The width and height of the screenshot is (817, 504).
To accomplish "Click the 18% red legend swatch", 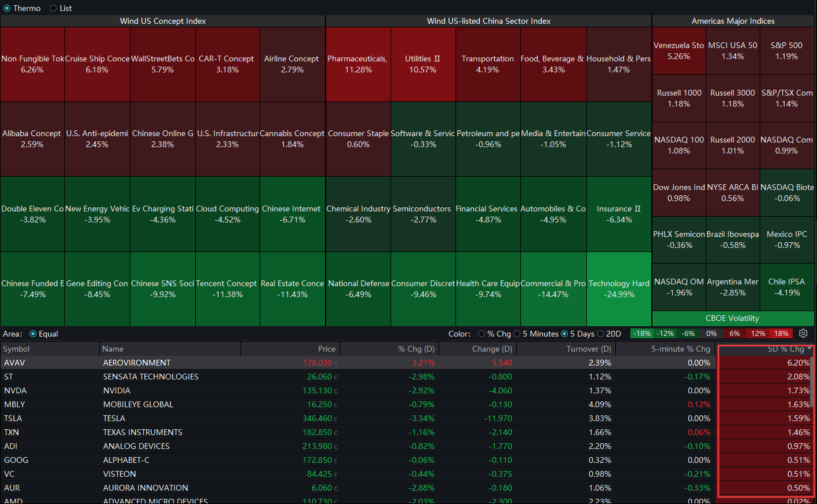I will pos(781,334).
